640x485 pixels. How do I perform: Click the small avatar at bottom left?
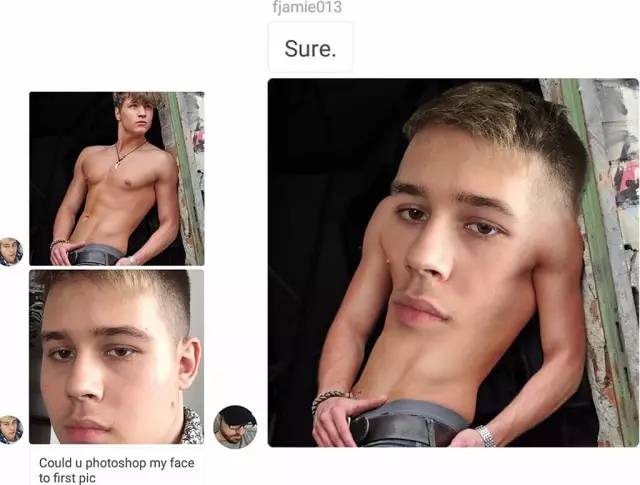coord(10,429)
